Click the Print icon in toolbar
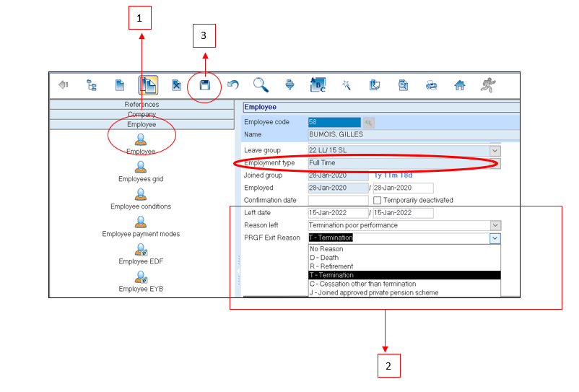 [431, 84]
